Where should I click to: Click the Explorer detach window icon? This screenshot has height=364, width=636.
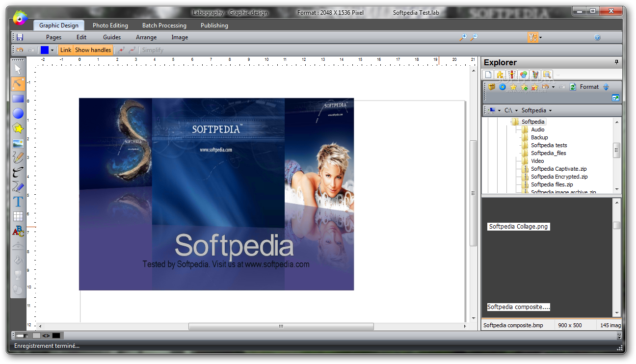[616, 98]
